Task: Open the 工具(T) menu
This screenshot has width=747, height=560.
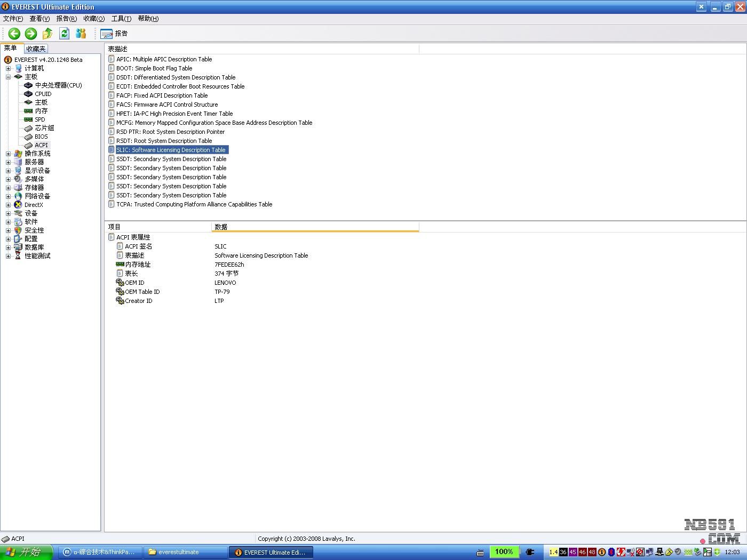Action: coord(121,19)
